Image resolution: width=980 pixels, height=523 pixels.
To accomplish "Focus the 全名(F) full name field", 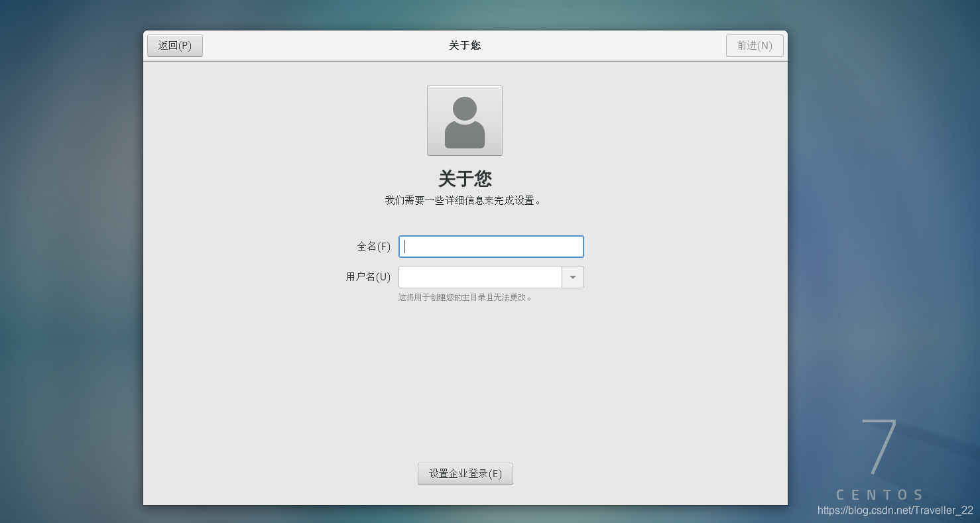I will click(491, 247).
